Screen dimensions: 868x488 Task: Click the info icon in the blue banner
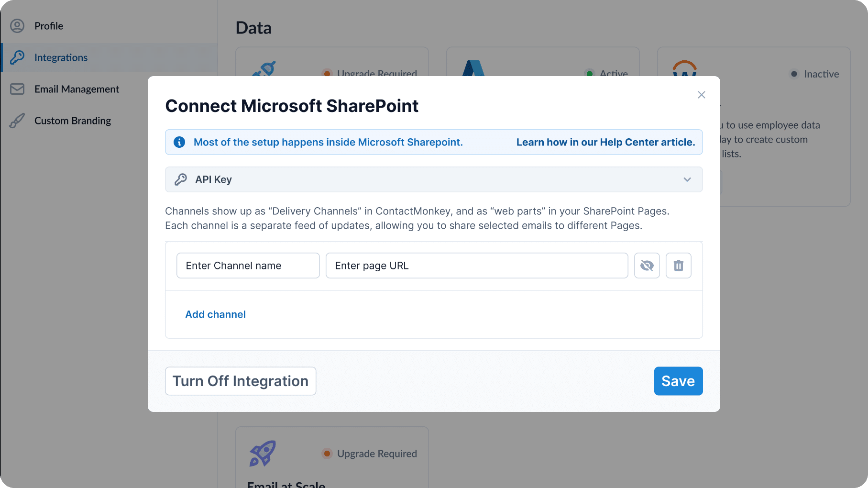179,142
